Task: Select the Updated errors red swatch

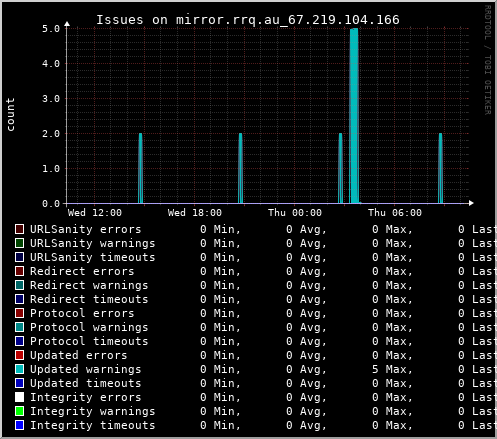Action: pyautogui.click(x=20, y=355)
